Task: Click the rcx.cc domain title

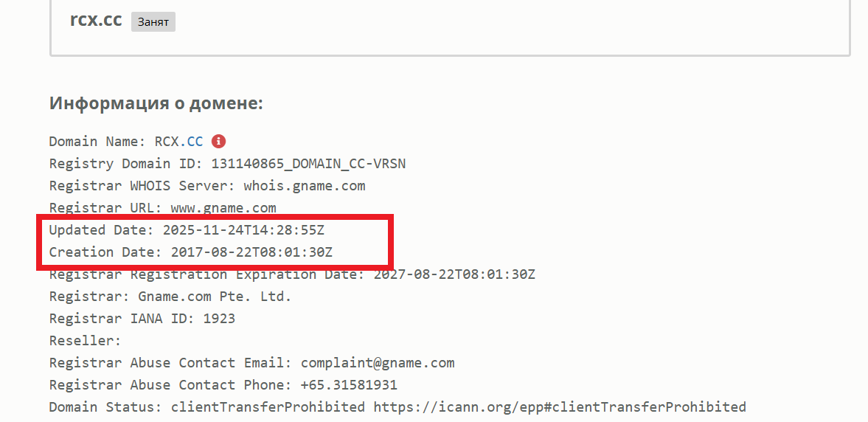Action: point(96,21)
